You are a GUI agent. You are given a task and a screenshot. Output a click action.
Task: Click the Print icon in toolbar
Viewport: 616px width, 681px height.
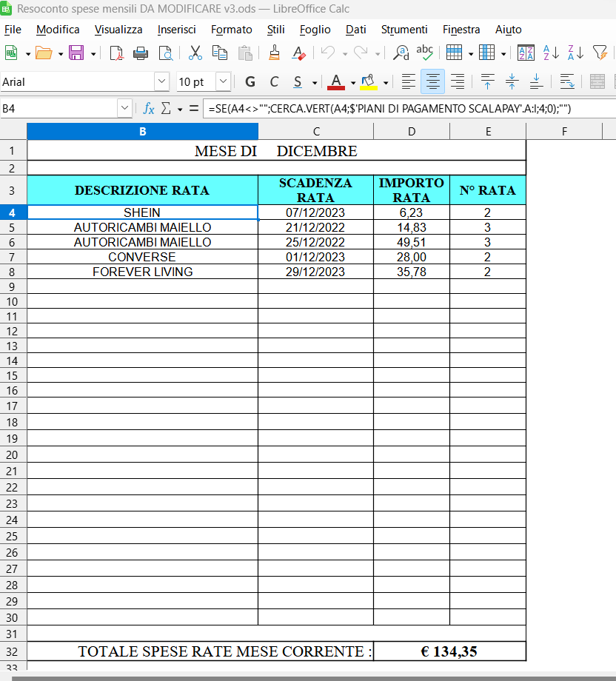click(141, 53)
